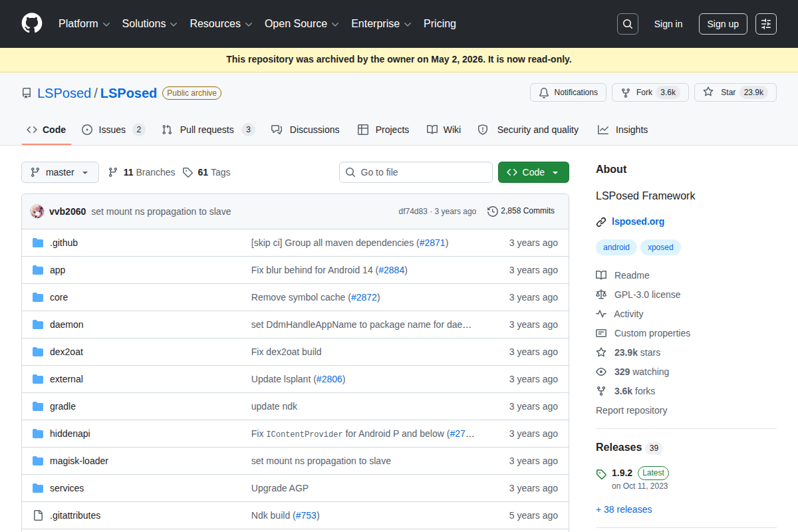The width and height of the screenshot is (798, 532).
Task: Click the commit history clock icon
Action: click(x=492, y=211)
